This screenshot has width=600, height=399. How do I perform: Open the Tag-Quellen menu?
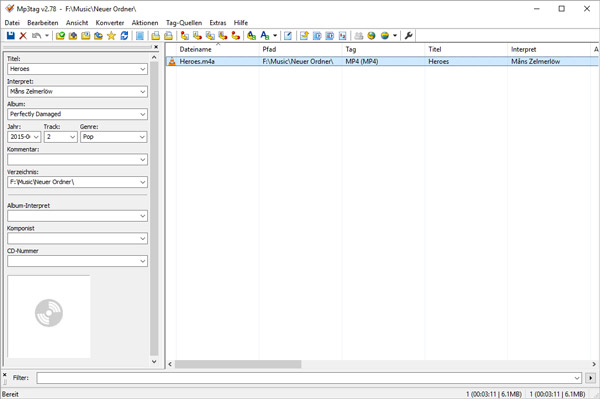coord(184,23)
